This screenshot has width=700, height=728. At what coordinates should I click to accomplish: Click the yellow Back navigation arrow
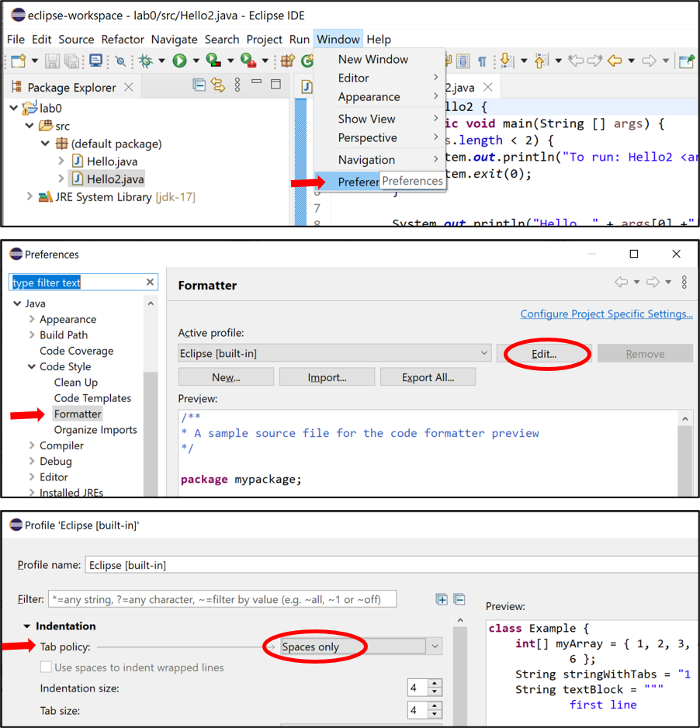(x=615, y=61)
